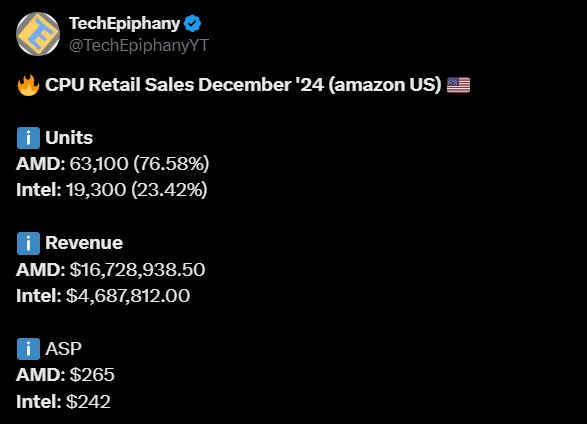Click the Revenue heading text
The width and height of the screenshot is (587, 424).
pos(84,243)
